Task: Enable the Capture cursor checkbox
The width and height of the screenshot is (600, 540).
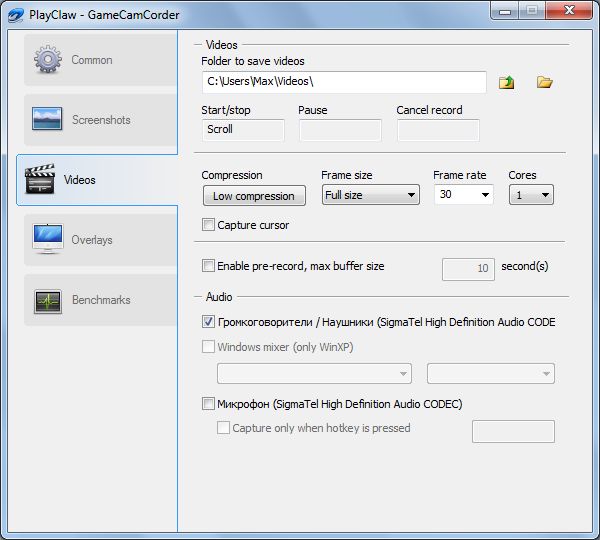Action: (x=208, y=225)
